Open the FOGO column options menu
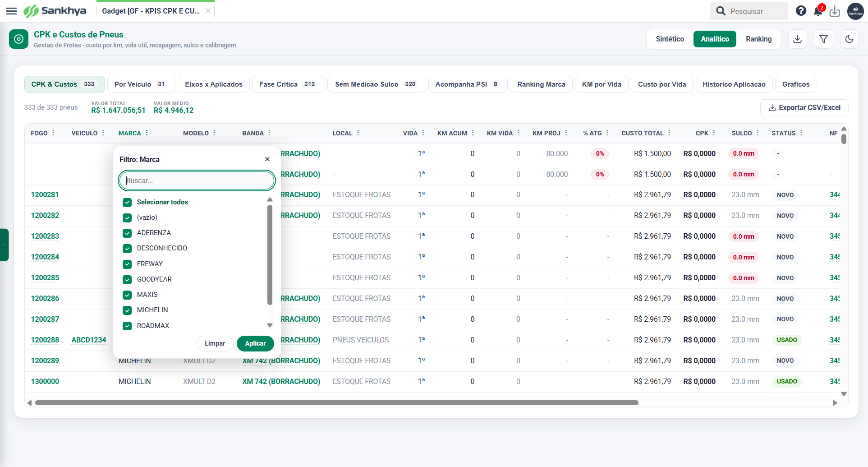 point(53,133)
